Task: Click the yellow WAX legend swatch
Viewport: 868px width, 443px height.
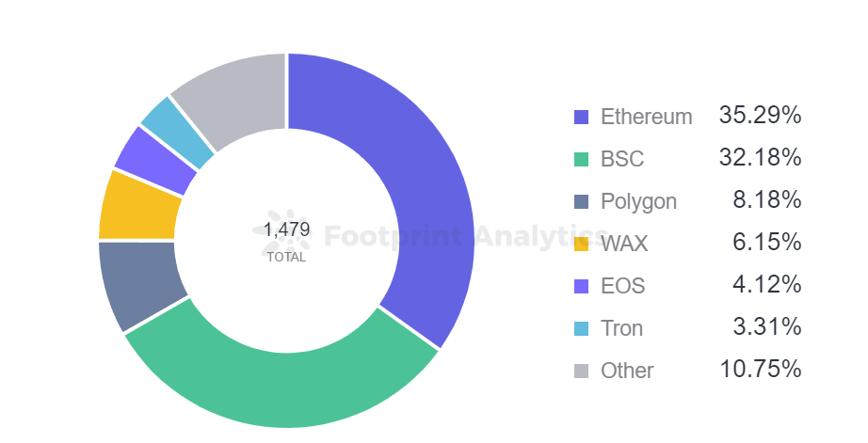Action: [x=582, y=245]
